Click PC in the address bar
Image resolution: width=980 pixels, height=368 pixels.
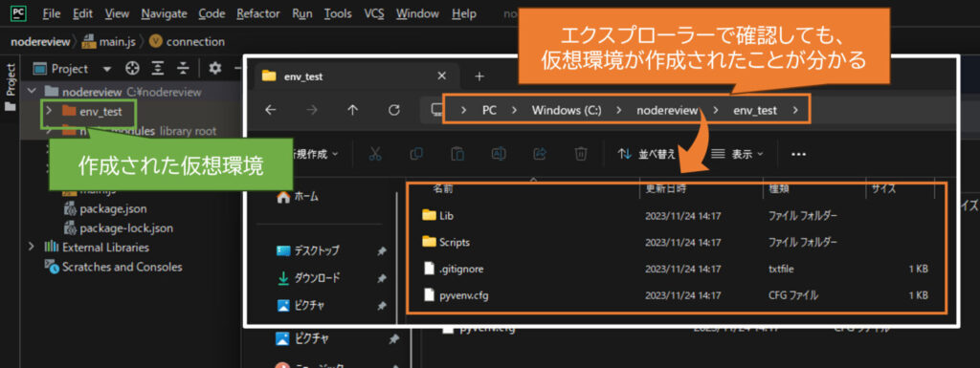point(489,111)
